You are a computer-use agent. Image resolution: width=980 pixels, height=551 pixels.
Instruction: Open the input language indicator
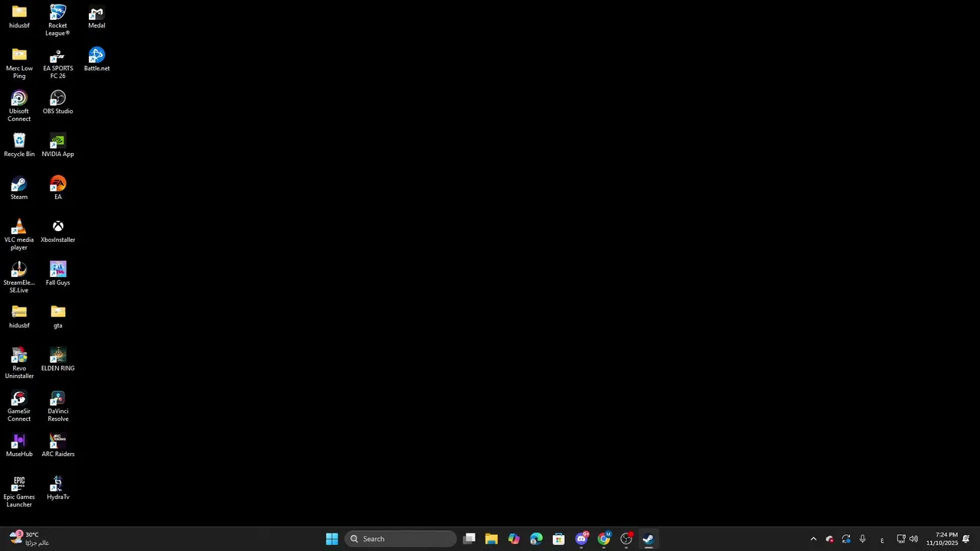(x=882, y=540)
